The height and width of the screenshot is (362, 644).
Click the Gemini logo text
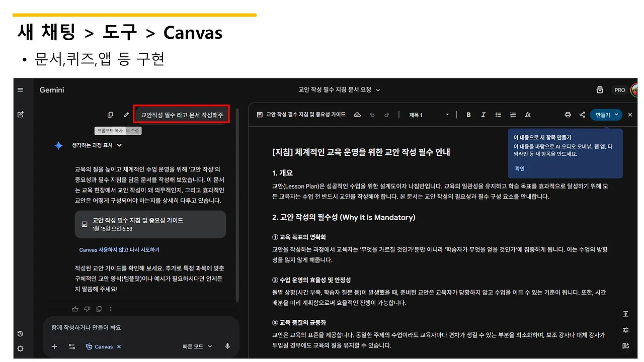click(52, 90)
